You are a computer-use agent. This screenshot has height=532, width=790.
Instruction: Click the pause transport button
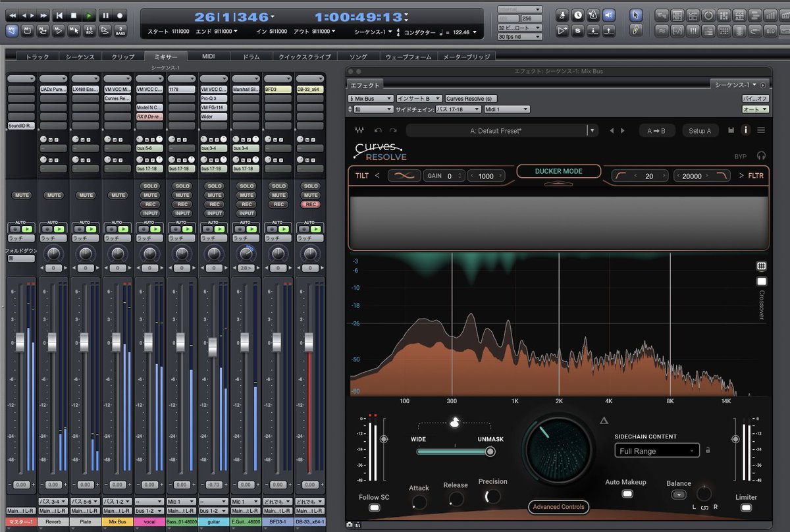(105, 15)
